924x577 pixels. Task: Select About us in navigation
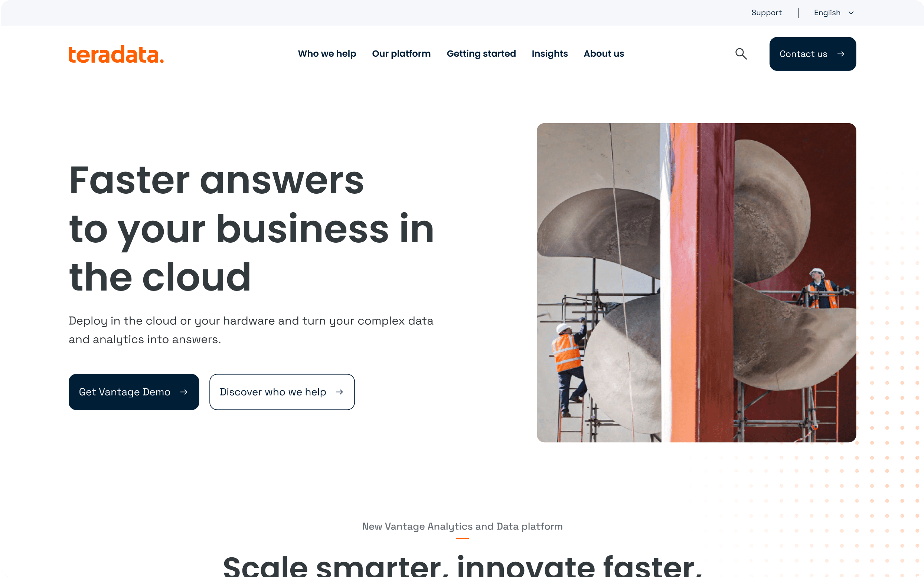coord(604,54)
